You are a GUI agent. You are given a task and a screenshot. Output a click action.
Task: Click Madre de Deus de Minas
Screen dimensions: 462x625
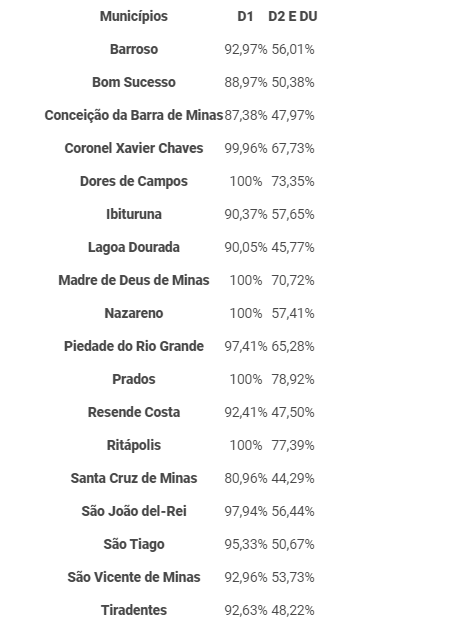[134, 280]
